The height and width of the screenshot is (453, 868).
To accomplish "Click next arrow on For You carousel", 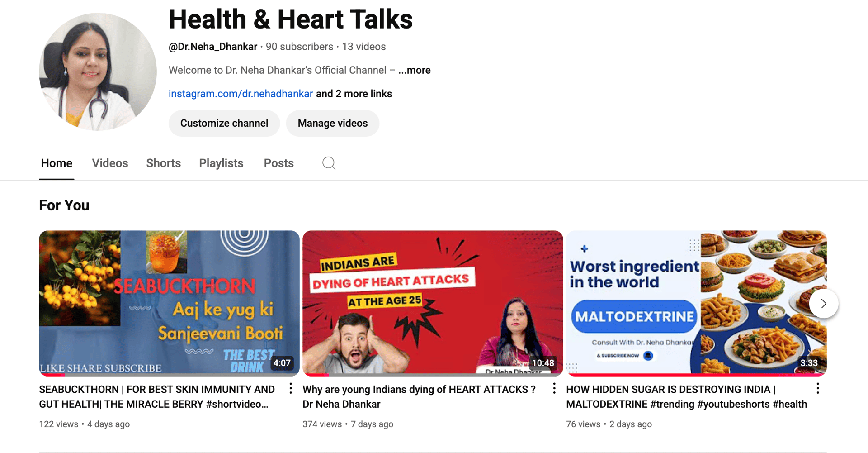I will click(x=824, y=304).
